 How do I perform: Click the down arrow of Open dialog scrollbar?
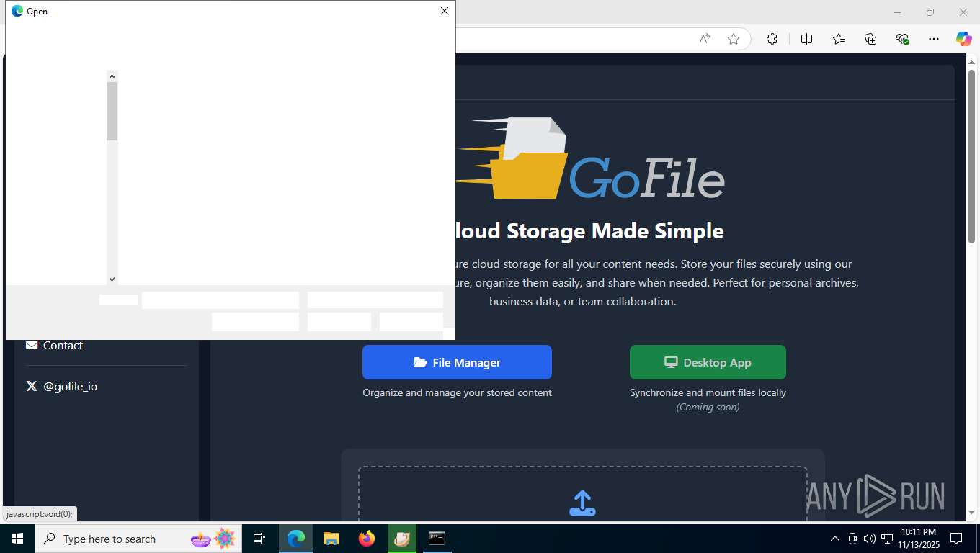coord(112,279)
